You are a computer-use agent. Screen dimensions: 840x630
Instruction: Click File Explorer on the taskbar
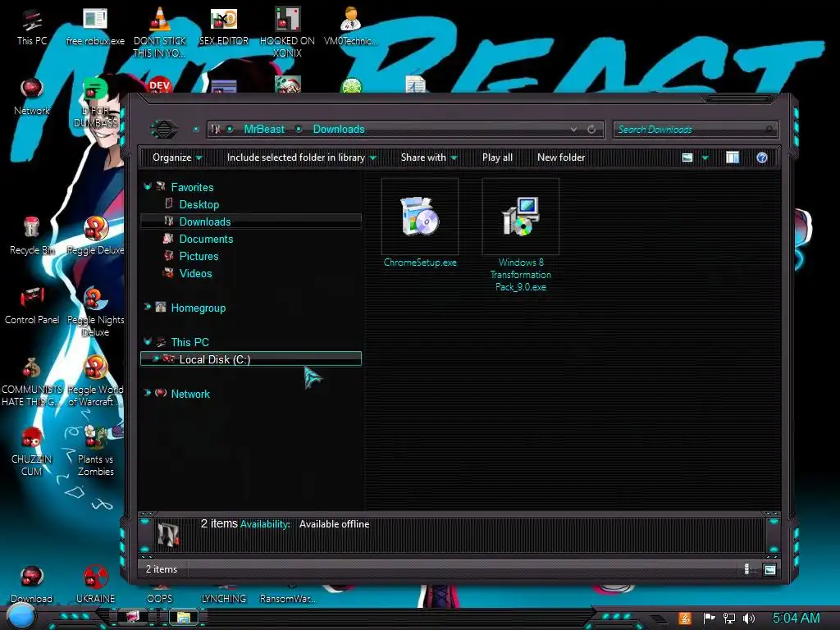click(x=184, y=617)
